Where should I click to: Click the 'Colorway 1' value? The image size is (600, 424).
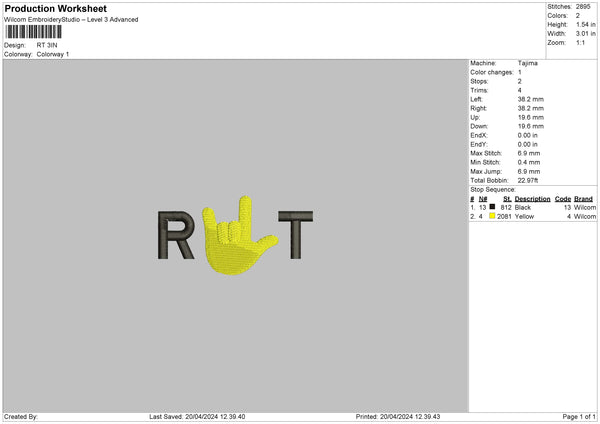[53, 54]
